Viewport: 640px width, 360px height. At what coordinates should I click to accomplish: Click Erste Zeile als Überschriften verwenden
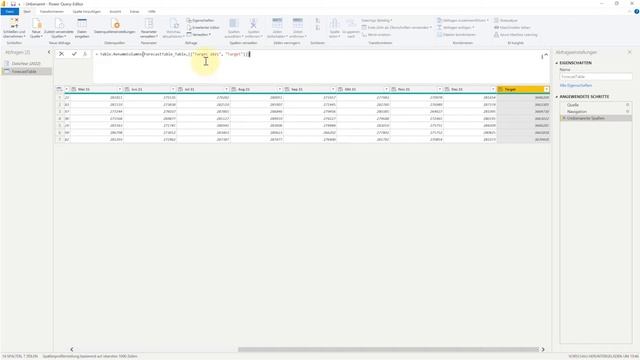click(396, 27)
